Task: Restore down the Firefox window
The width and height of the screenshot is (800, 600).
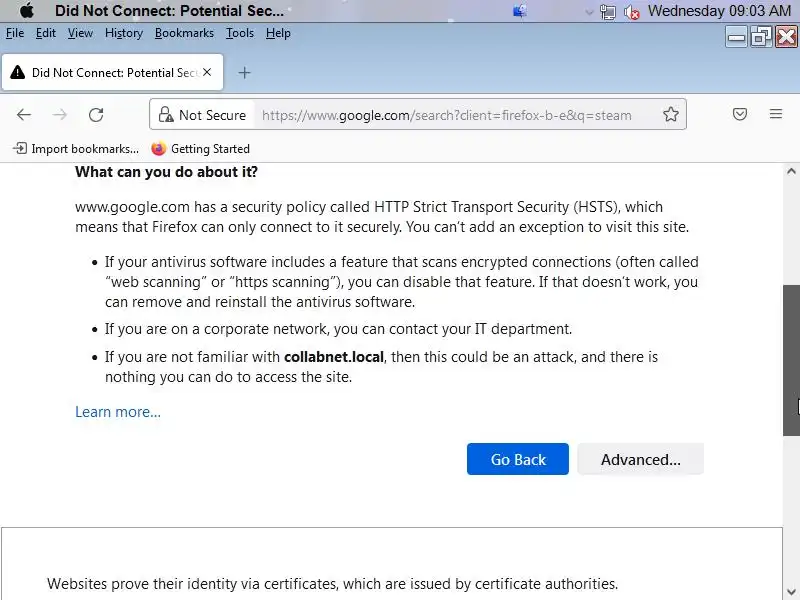Action: coord(761,37)
